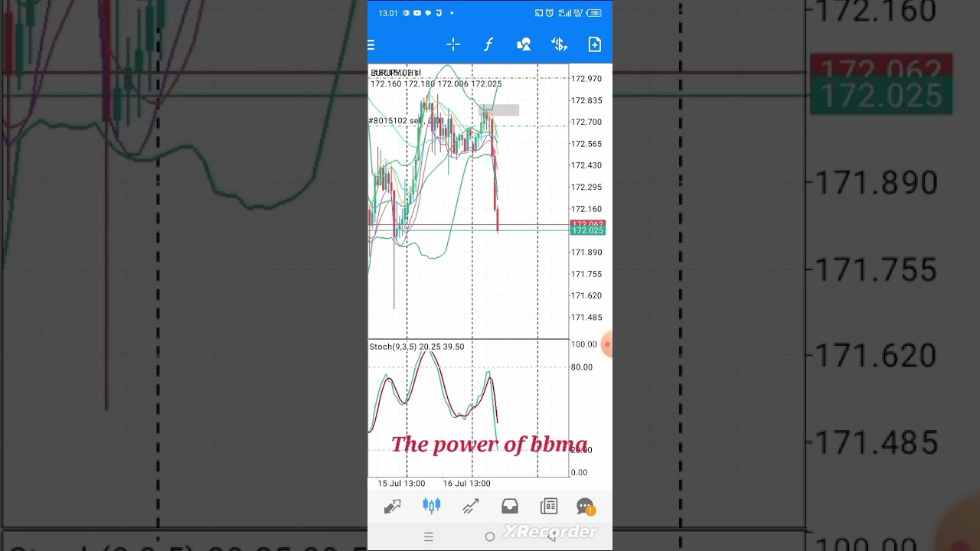This screenshot has height=551, width=980.
Task: Open the chart objects shapes tool
Action: [524, 45]
